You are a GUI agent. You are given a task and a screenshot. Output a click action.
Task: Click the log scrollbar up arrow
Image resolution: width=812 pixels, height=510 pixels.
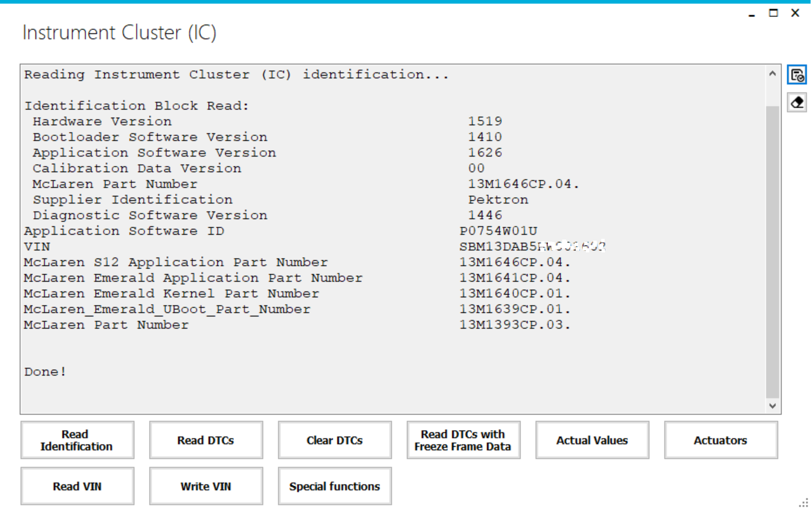pos(773,74)
